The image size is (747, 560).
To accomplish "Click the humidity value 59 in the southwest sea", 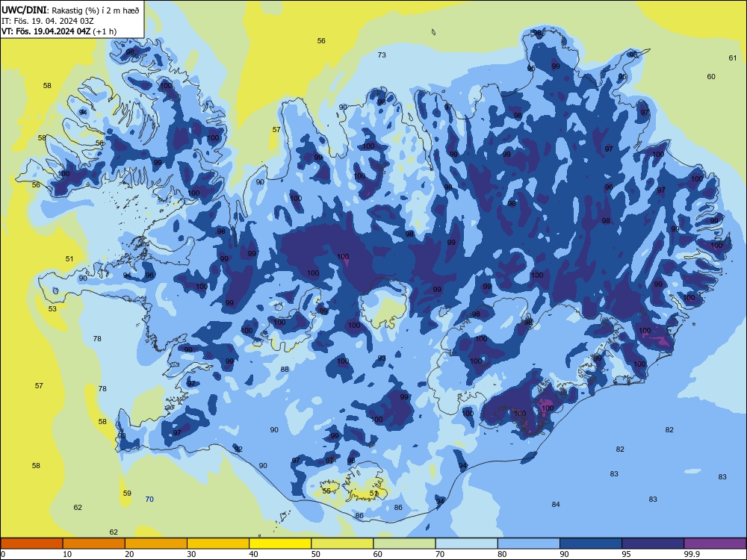I will coord(127,494).
